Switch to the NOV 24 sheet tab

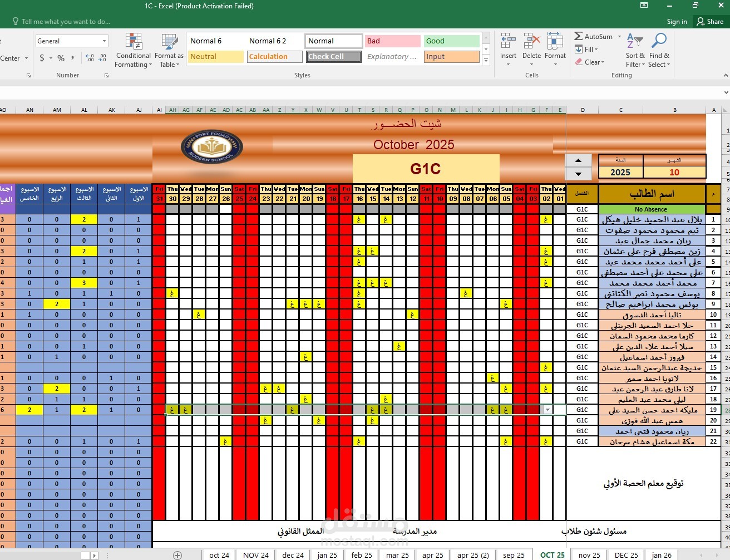[256, 555]
